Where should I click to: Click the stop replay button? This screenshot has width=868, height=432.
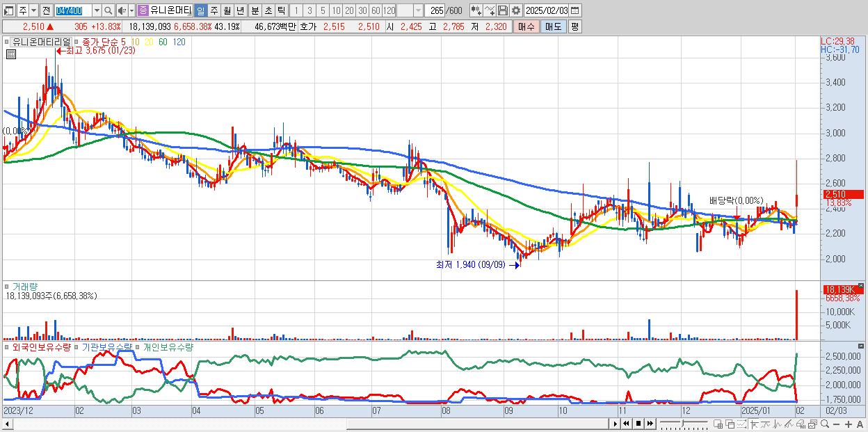pos(638,424)
